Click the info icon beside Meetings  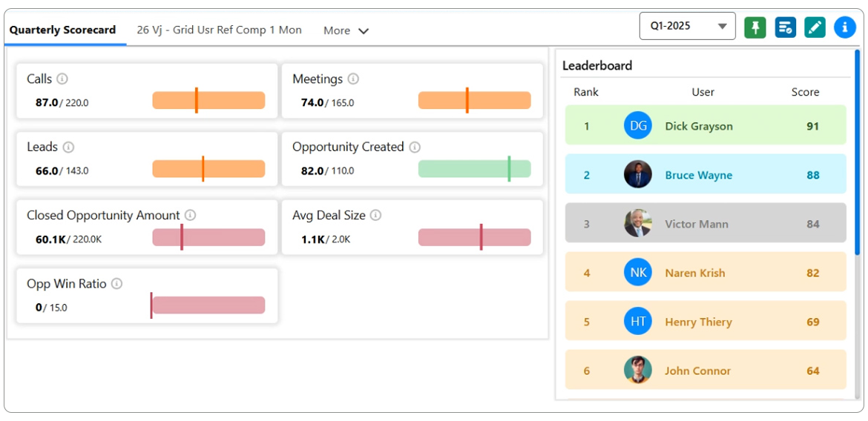353,79
